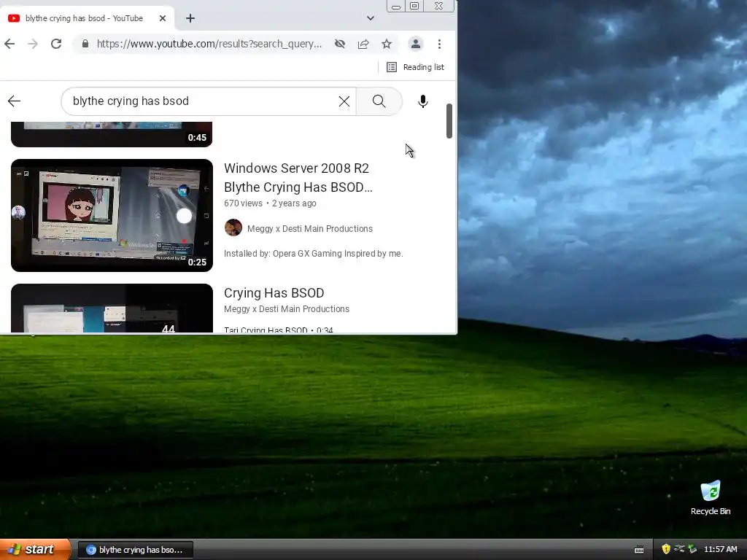Share this page via share icon
747x560 pixels.
[363, 44]
